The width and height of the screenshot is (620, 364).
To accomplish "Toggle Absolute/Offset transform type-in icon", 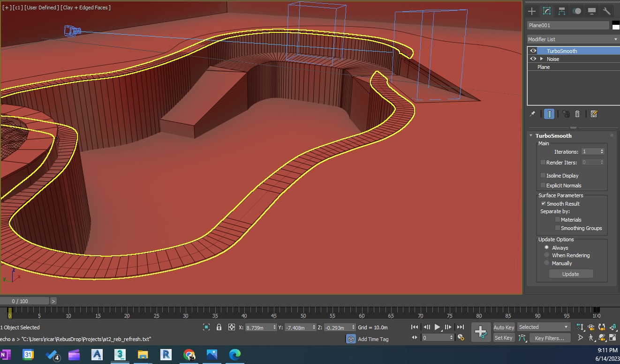I will coord(231,327).
